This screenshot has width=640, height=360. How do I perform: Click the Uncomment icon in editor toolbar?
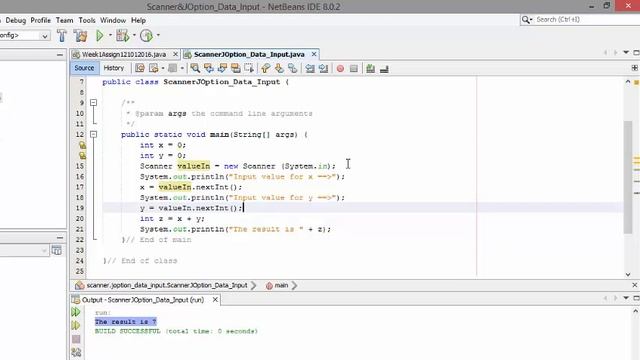tap(384, 69)
